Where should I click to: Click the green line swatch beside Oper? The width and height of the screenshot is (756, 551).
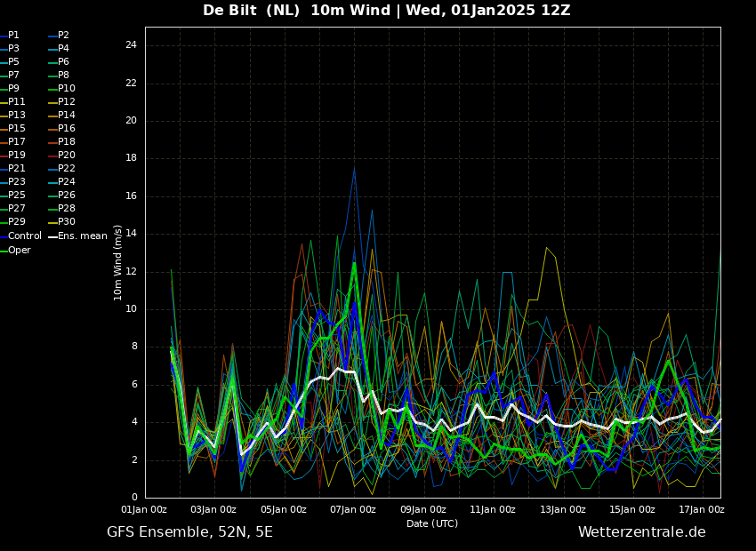coord(4,251)
